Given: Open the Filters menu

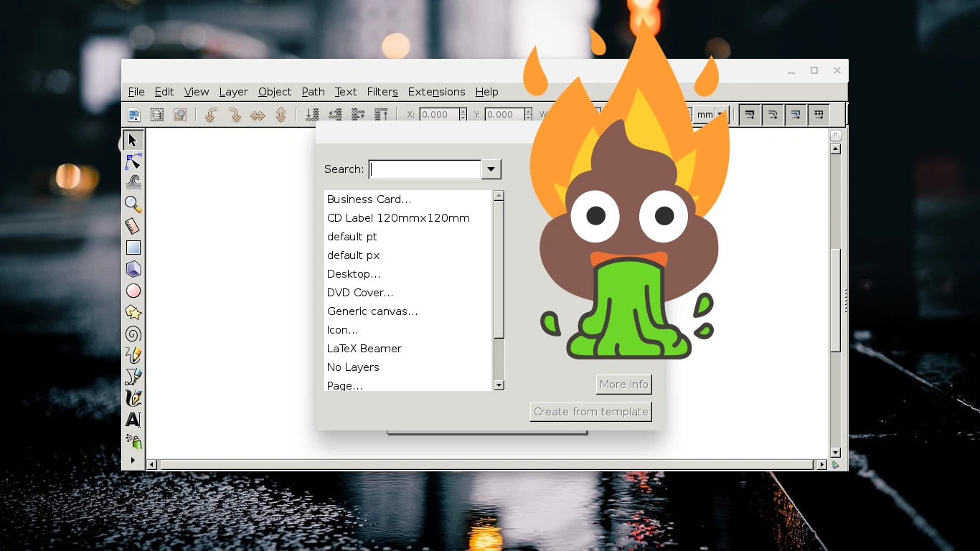Looking at the screenshot, I should click(x=382, y=92).
